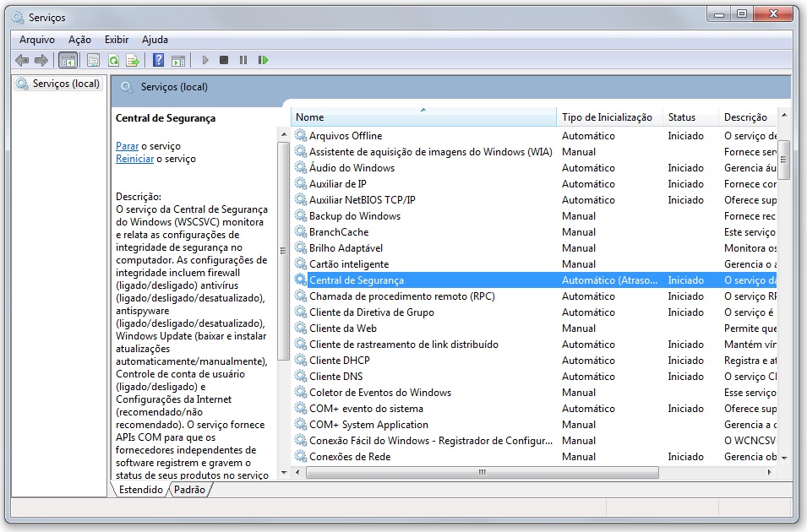Image resolution: width=807 pixels, height=532 pixels.
Task: Click the gear icon of Conexões de Rede
Action: pos(301,456)
